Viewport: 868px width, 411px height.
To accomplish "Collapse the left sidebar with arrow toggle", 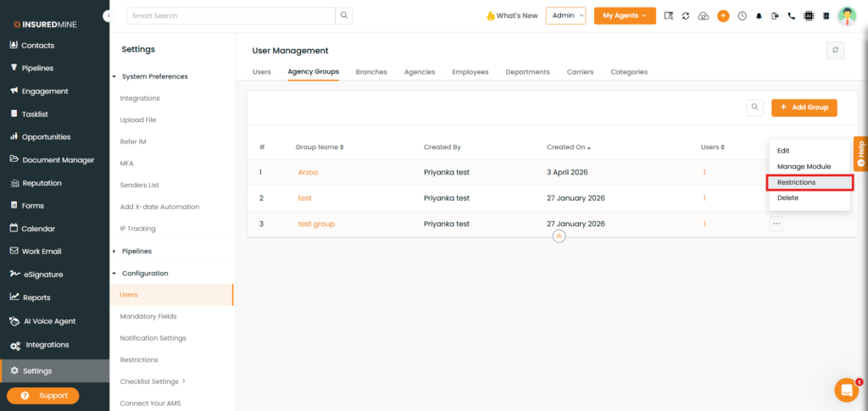I will coord(108,15).
